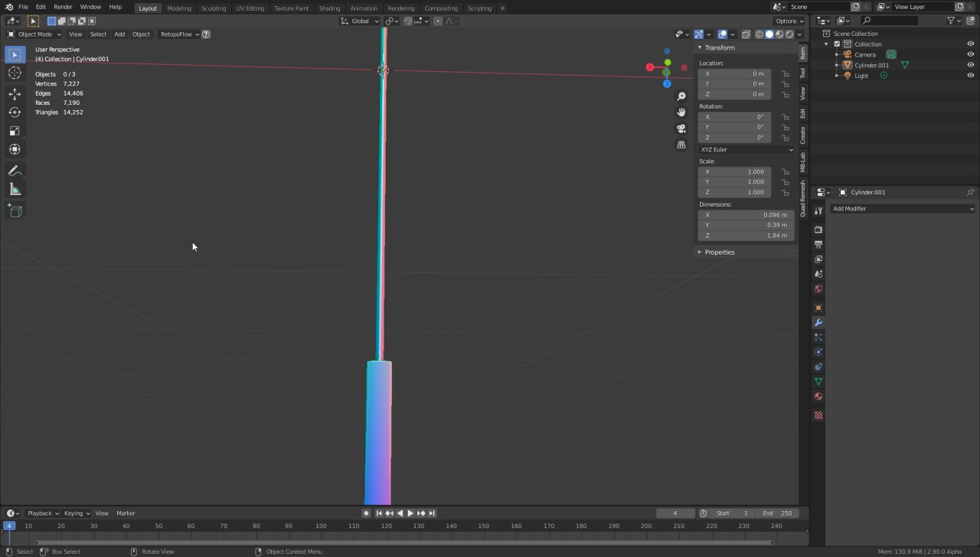Image resolution: width=980 pixels, height=557 pixels.
Task: Select the Rotate tool
Action: (15, 112)
